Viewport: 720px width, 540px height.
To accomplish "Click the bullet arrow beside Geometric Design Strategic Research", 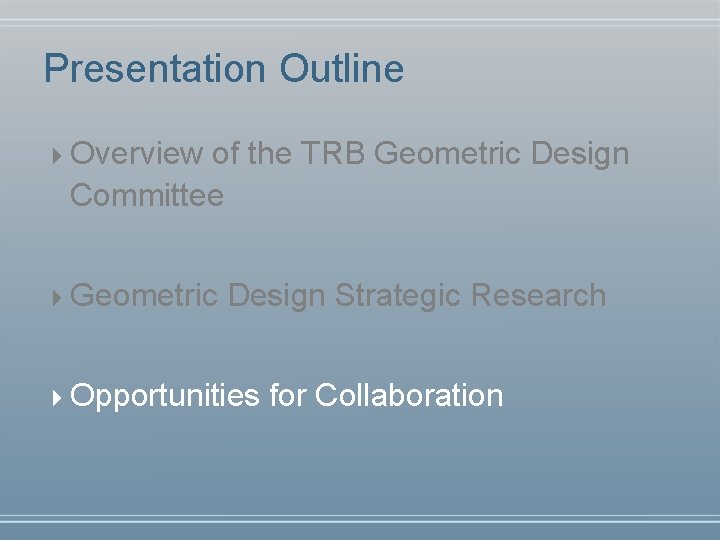I will pos(56,298).
